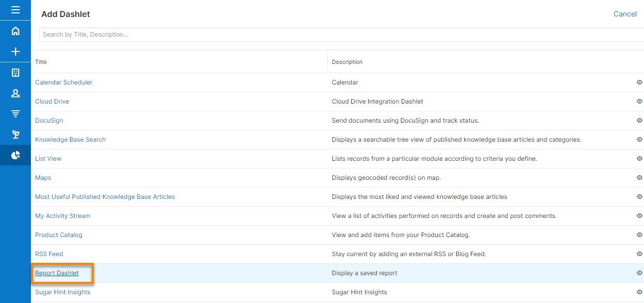Select Sugar Hint Insights dashlet
The width and height of the screenshot is (644, 303).
62,292
